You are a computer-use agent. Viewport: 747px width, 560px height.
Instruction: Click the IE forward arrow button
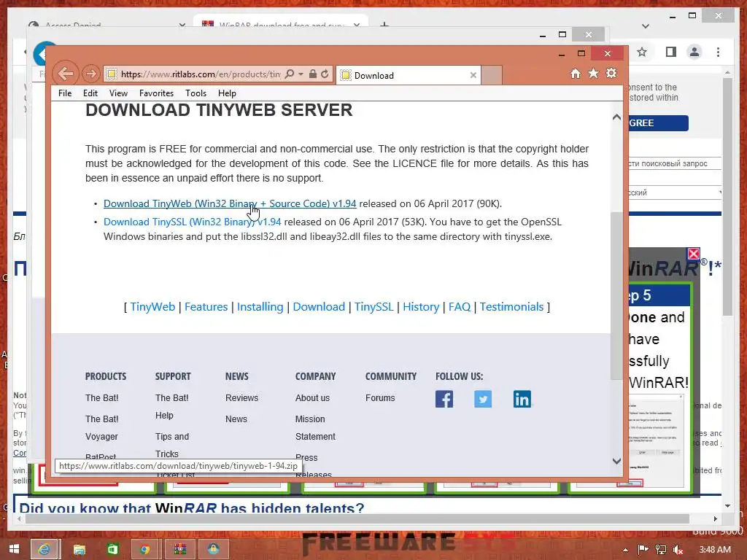pyautogui.click(x=90, y=74)
